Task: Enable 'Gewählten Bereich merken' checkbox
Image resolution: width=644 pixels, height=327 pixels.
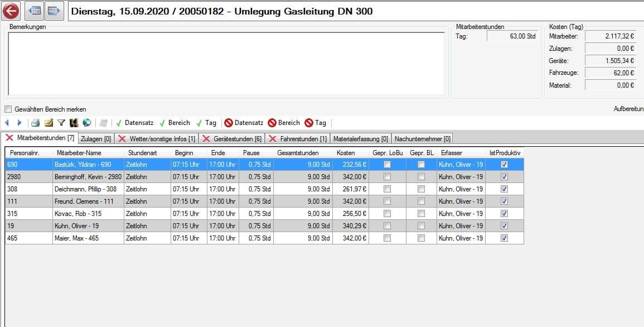Action: (8, 109)
